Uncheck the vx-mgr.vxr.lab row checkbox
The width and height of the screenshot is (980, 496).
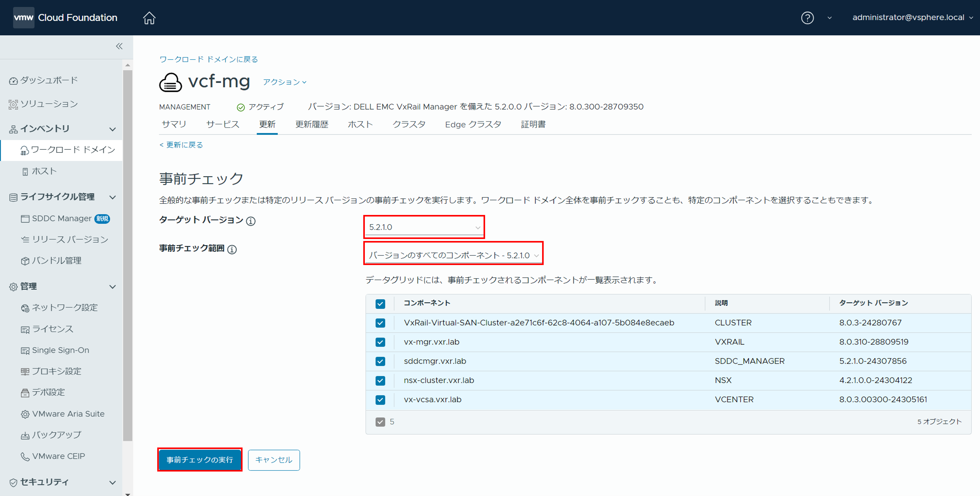pos(380,342)
